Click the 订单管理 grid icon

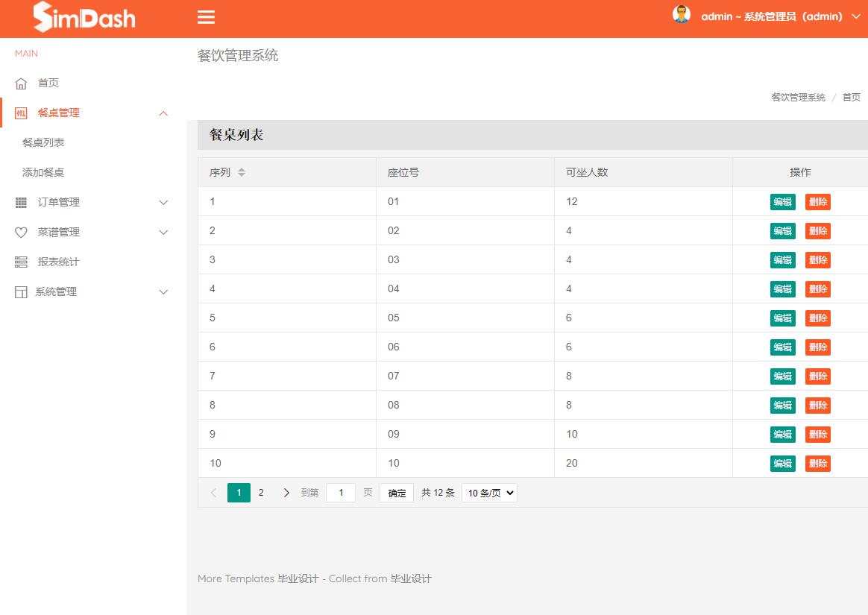tap(21, 202)
